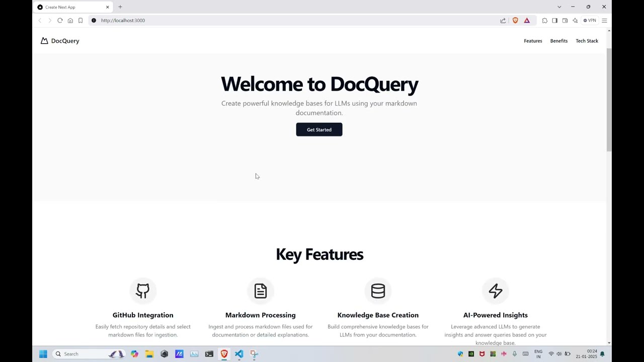Click the Knowledge Base Creation database icon
644x362 pixels.
(x=378, y=291)
